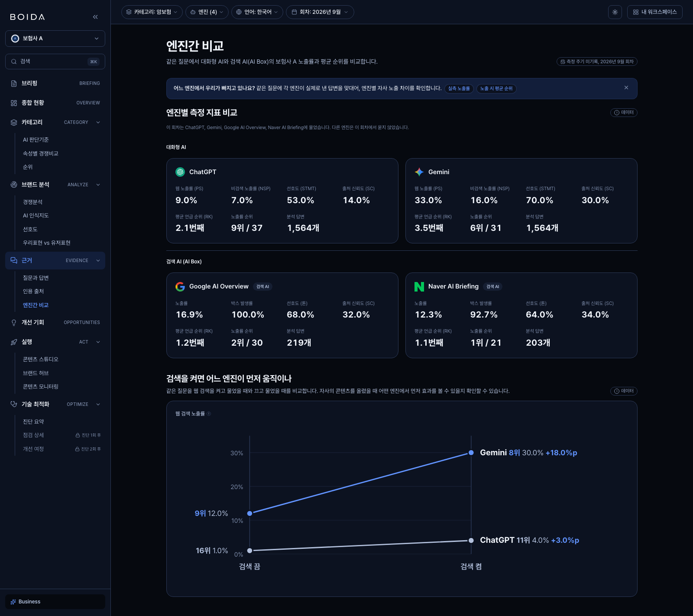
Task: Toggle the light/dark theme sun icon
Action: (615, 12)
